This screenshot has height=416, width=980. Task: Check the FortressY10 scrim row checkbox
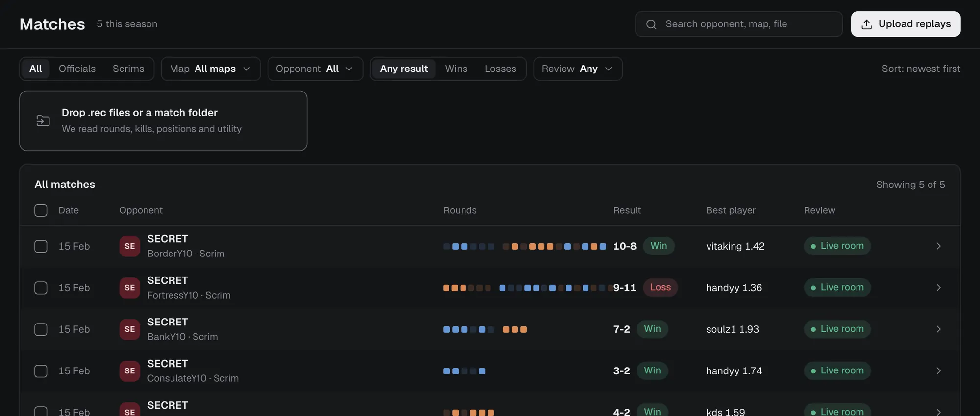tap(41, 288)
